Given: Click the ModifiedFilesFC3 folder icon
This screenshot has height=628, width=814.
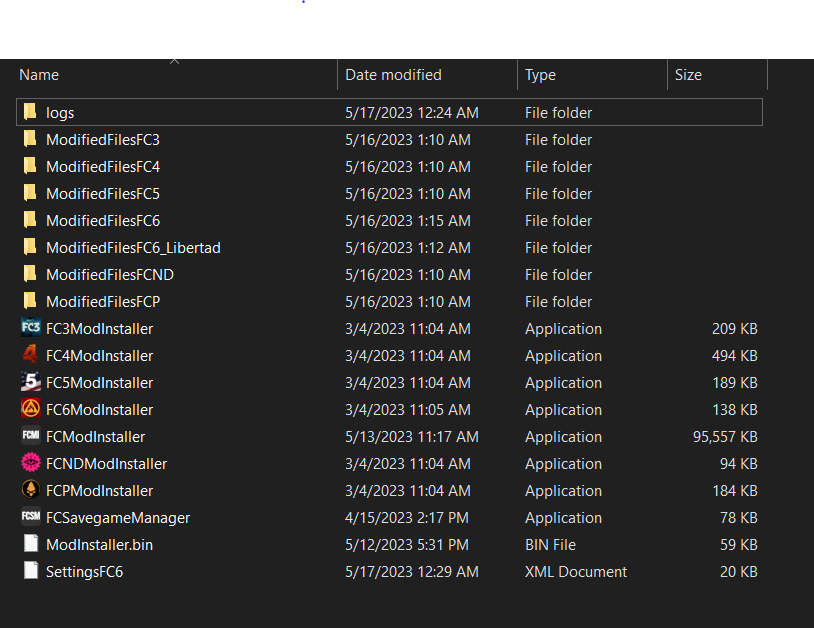Looking at the screenshot, I should point(30,139).
